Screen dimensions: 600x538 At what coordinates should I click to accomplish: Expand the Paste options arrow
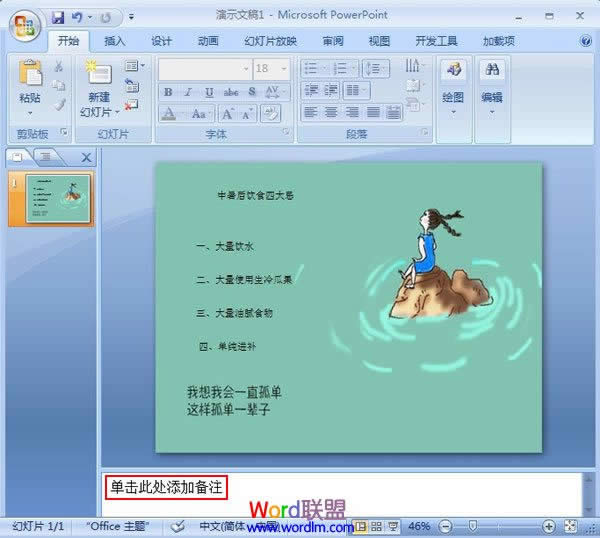[x=30, y=113]
